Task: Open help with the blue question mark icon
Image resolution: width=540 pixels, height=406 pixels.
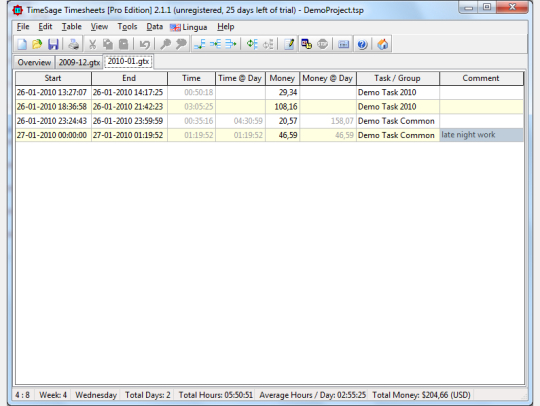Action: point(362,44)
